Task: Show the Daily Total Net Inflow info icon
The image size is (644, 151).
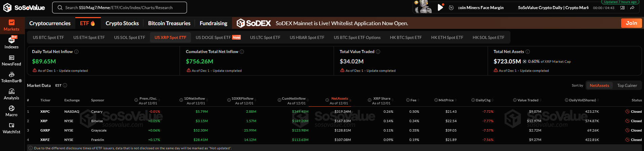Action: [76, 52]
